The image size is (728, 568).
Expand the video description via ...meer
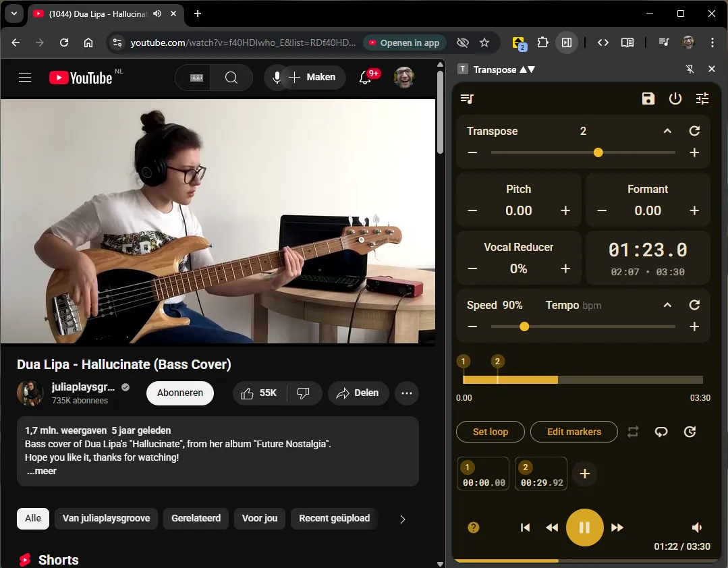tap(41, 470)
